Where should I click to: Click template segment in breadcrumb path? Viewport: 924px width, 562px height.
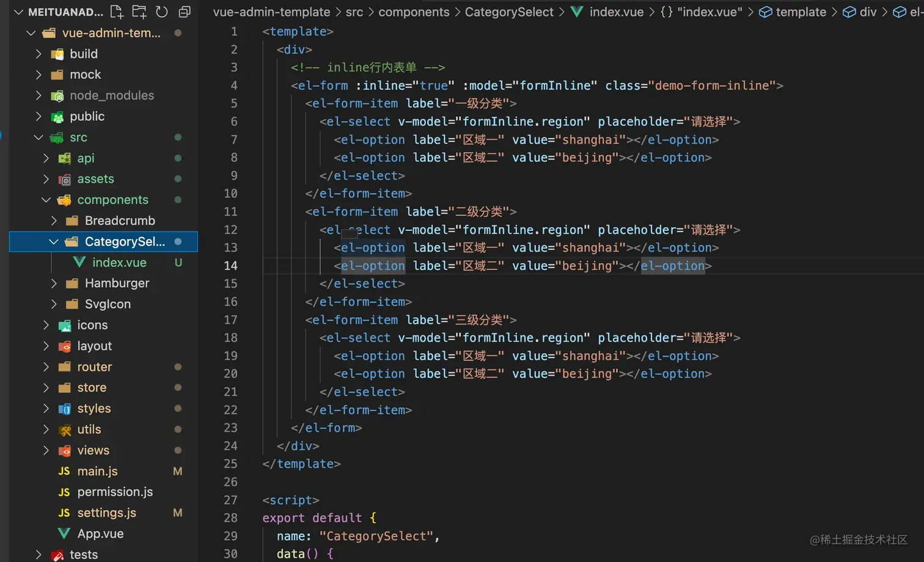[x=801, y=12]
